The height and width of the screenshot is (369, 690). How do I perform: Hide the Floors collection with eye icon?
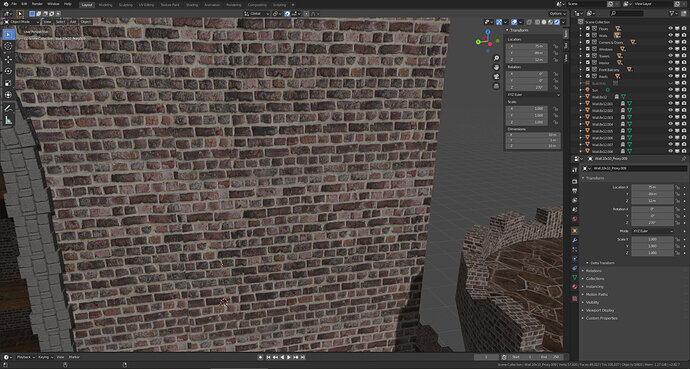click(671, 29)
